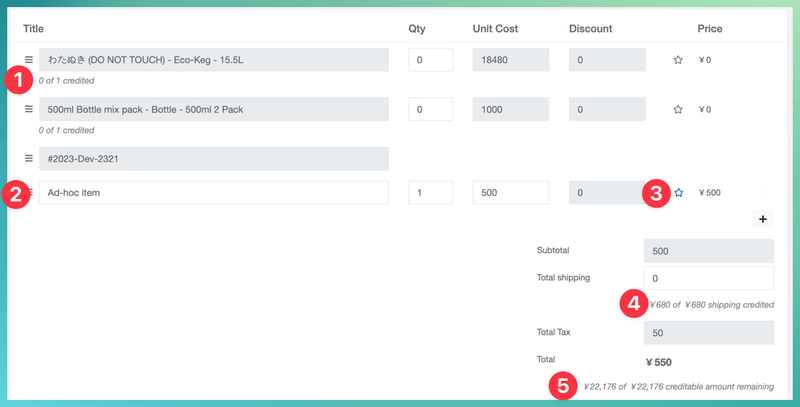Viewport: 800px width, 407px height.
Task: Toggle the blue star on the Ad-hoc item row
Action: 678,193
